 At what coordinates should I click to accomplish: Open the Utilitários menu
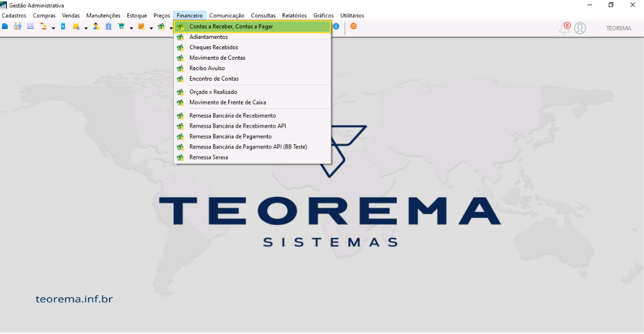coord(352,16)
